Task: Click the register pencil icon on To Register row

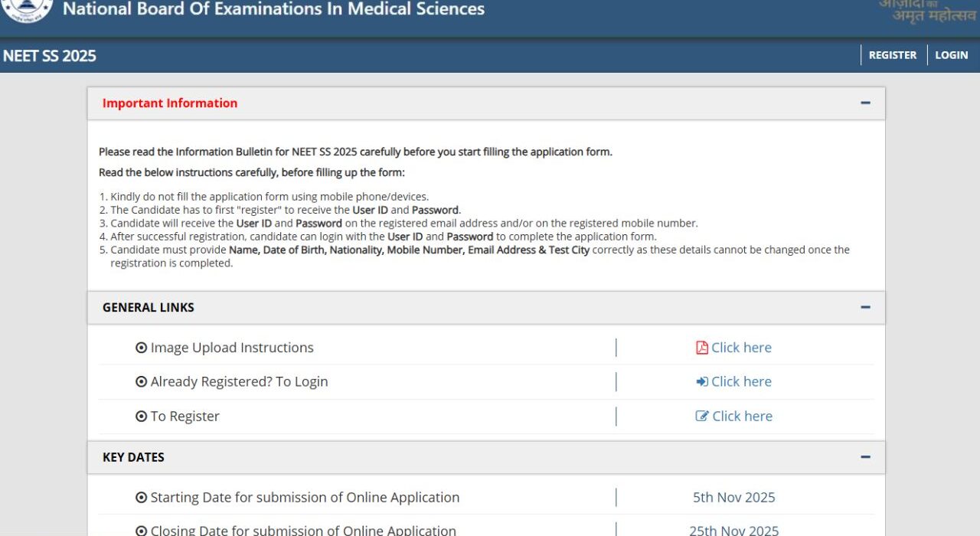Action: 702,415
